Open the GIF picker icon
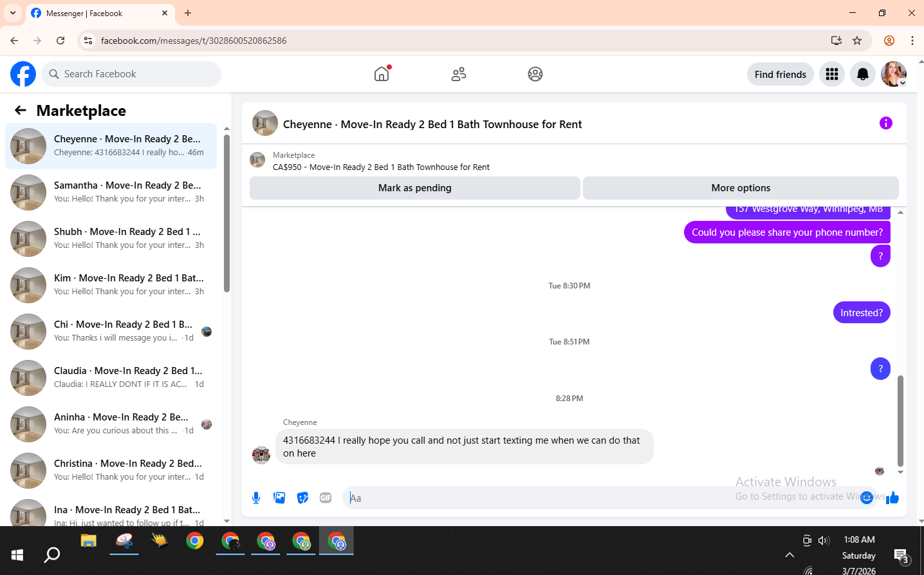Image resolution: width=924 pixels, height=575 pixels. tap(326, 498)
